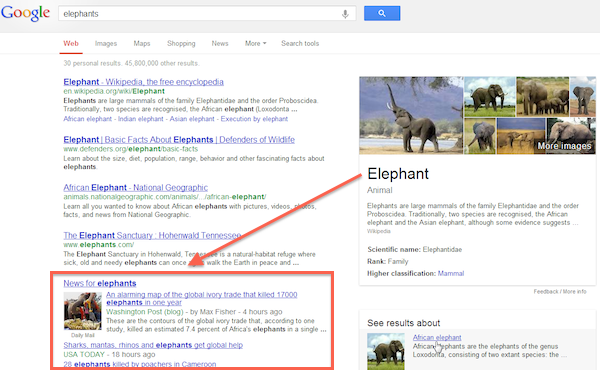
Task: Click en.wikipedia.org/wiki/Elephant URL text
Action: 114,91
